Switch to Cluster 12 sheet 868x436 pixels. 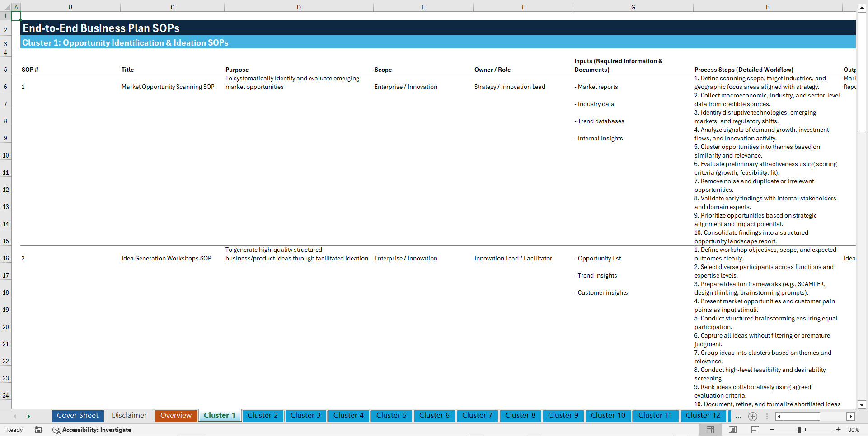click(x=703, y=416)
